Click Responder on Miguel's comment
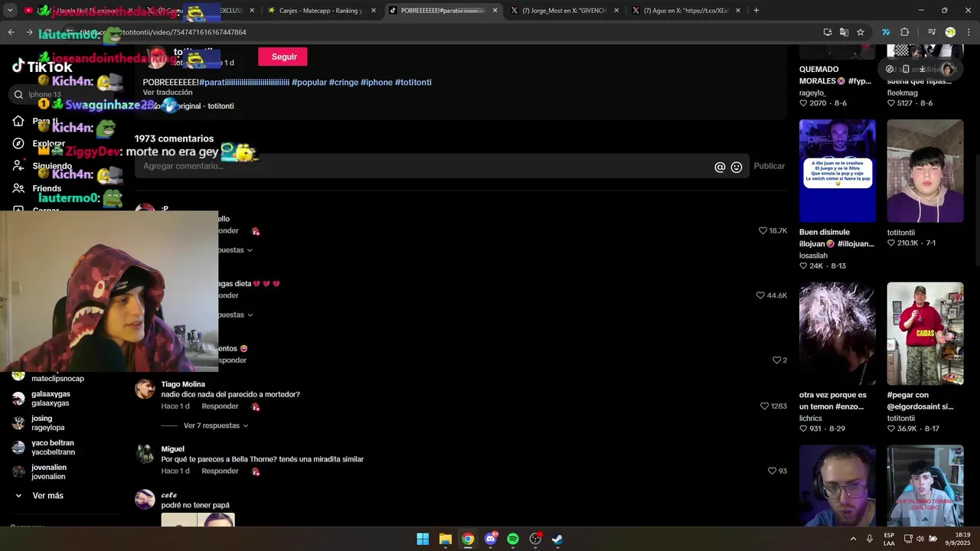This screenshot has width=980, height=551. tap(220, 471)
